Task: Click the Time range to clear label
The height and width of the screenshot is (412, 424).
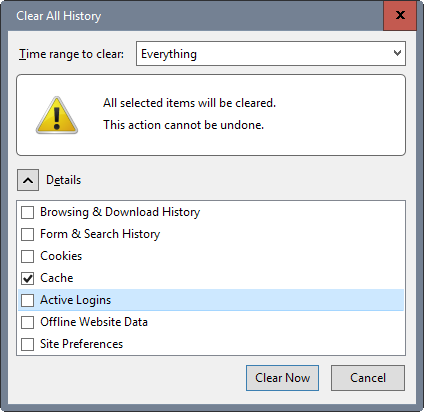Action: pyautogui.click(x=71, y=54)
